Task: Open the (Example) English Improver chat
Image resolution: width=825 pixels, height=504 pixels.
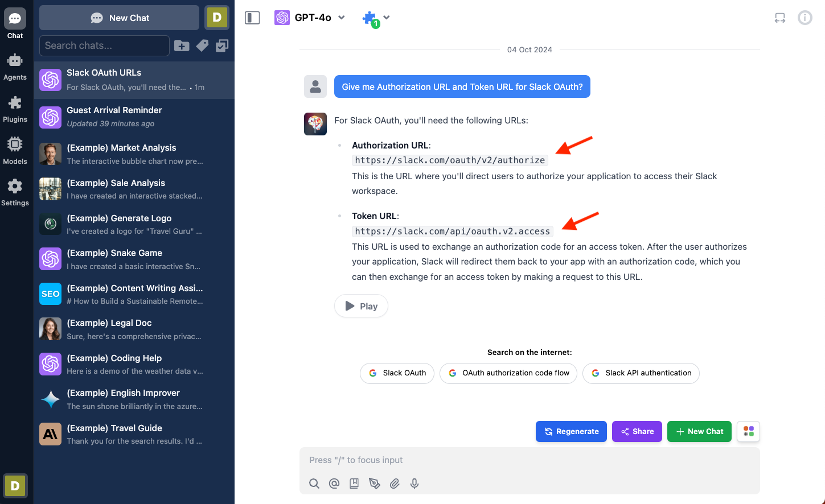Action: coord(134,399)
